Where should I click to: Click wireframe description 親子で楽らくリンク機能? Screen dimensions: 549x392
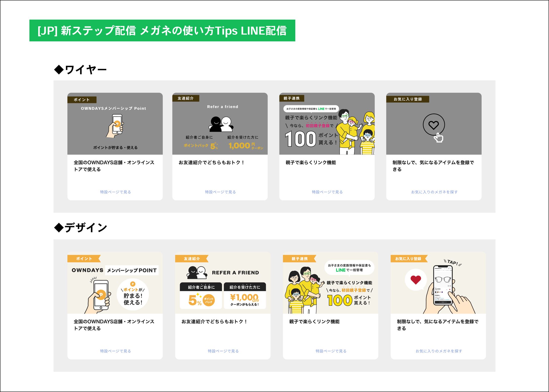coord(311,163)
